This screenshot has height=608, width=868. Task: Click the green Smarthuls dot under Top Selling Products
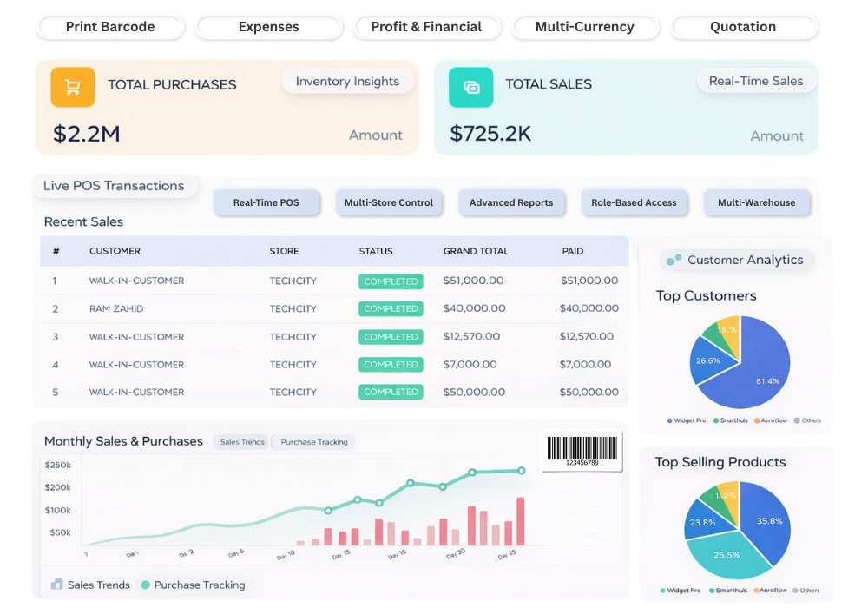pos(711,591)
